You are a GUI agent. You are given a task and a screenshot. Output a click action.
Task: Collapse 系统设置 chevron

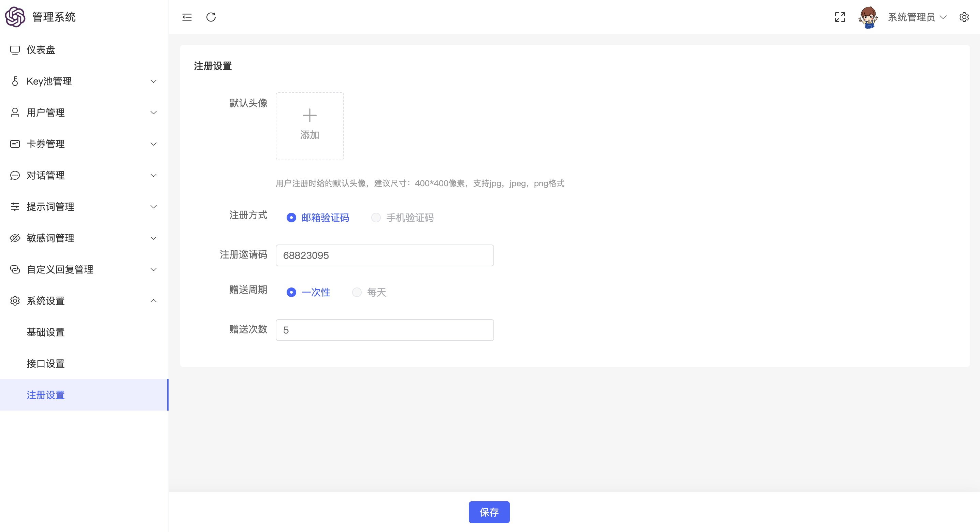coord(153,301)
